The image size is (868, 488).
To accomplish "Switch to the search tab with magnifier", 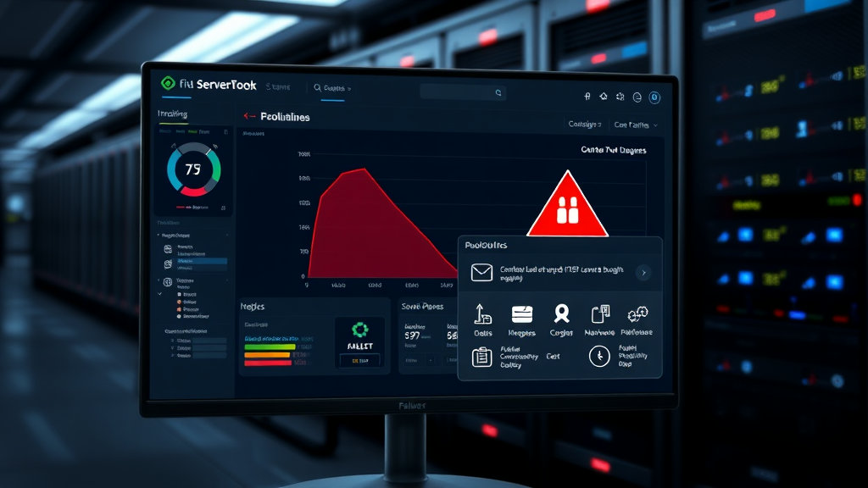I will click(x=332, y=88).
